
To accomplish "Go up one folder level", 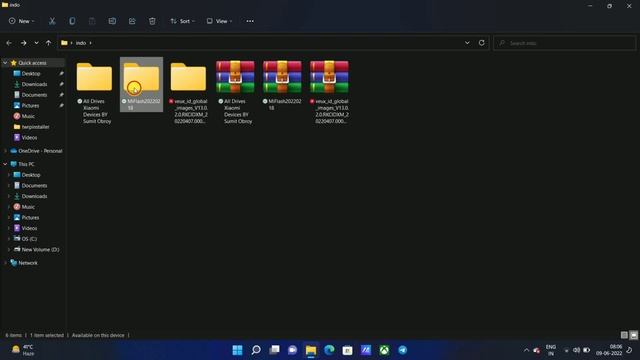I will point(48,43).
